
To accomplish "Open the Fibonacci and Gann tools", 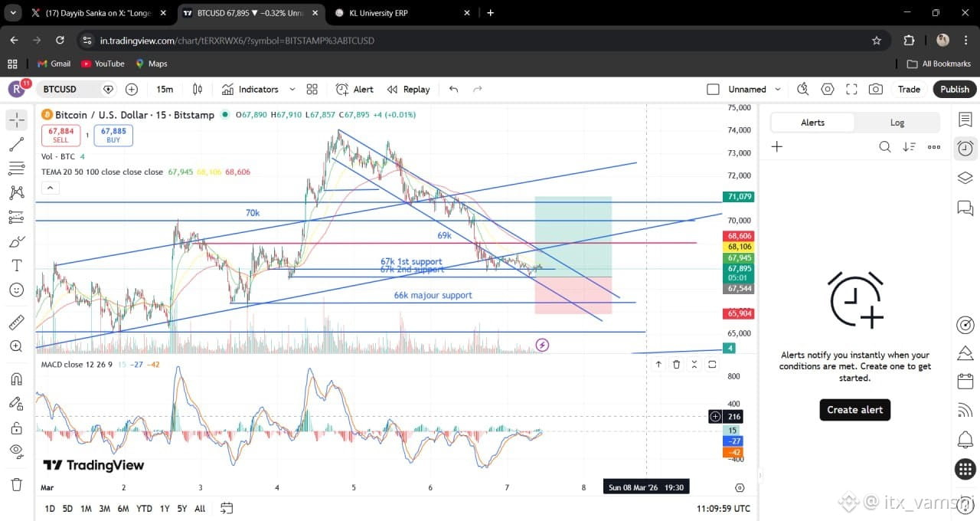I will [x=17, y=169].
